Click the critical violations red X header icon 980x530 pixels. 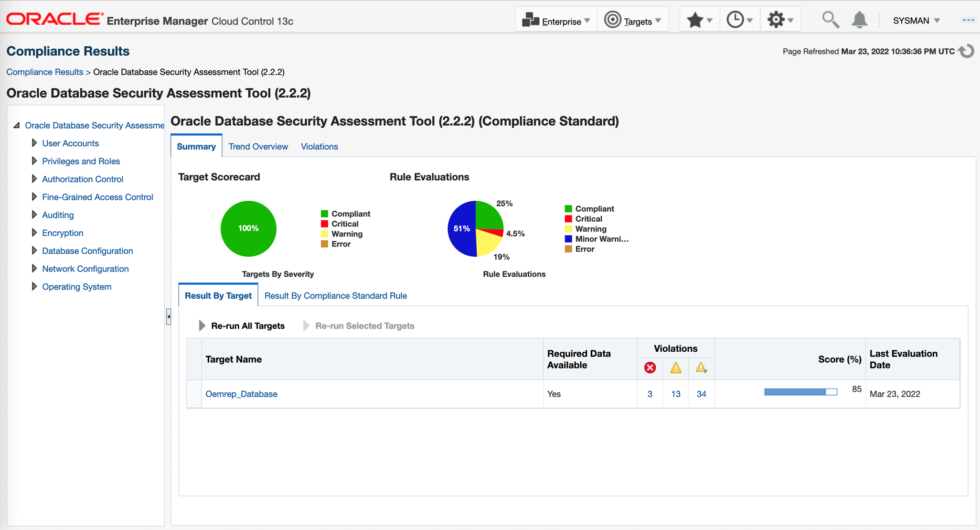pyautogui.click(x=650, y=368)
